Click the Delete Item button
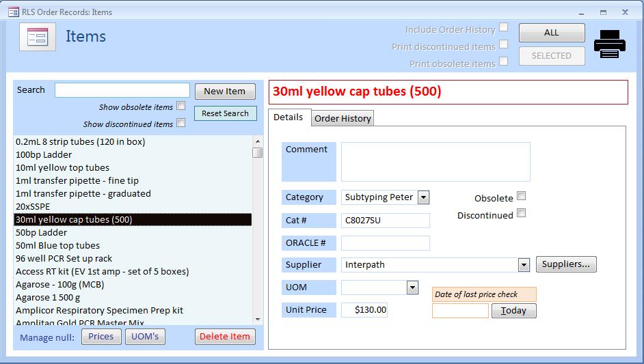644x364 pixels. pyautogui.click(x=225, y=337)
